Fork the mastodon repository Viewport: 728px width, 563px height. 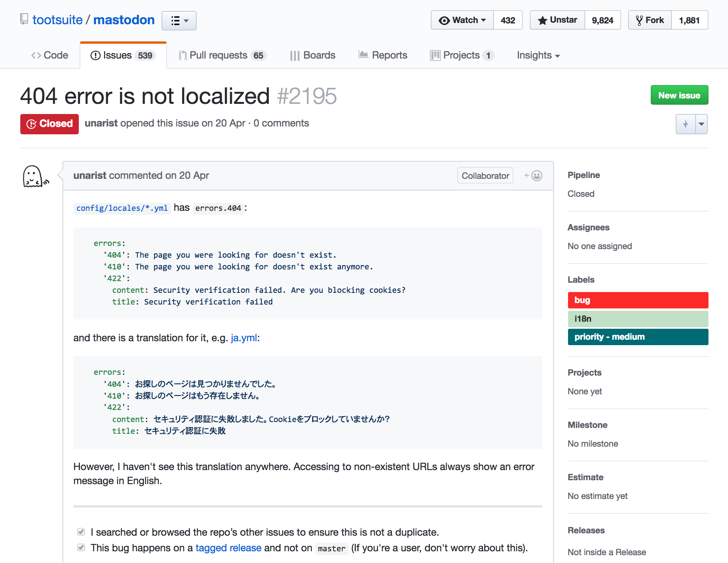(x=650, y=20)
